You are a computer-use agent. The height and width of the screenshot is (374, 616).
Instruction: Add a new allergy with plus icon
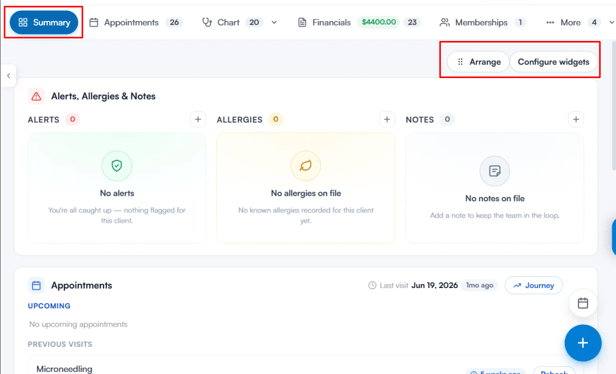387,119
